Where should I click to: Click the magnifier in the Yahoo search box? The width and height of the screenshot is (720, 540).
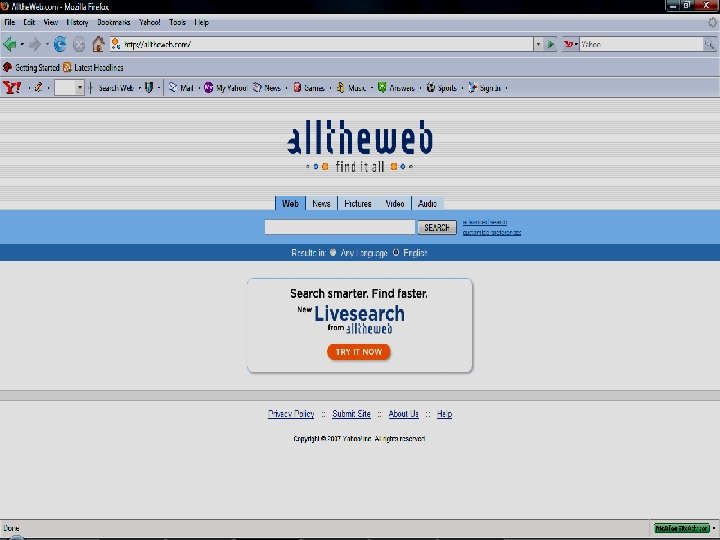709,44
